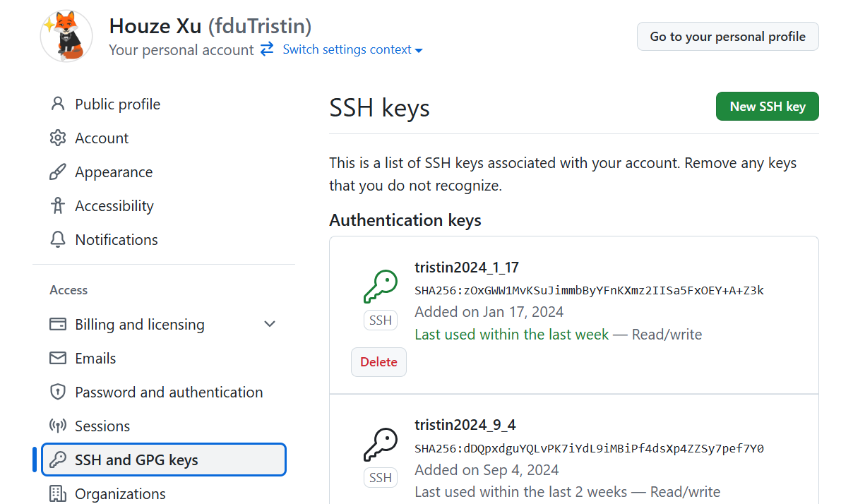
Task: Click the black key icon for tristin2024_9_4
Action: tap(380, 445)
